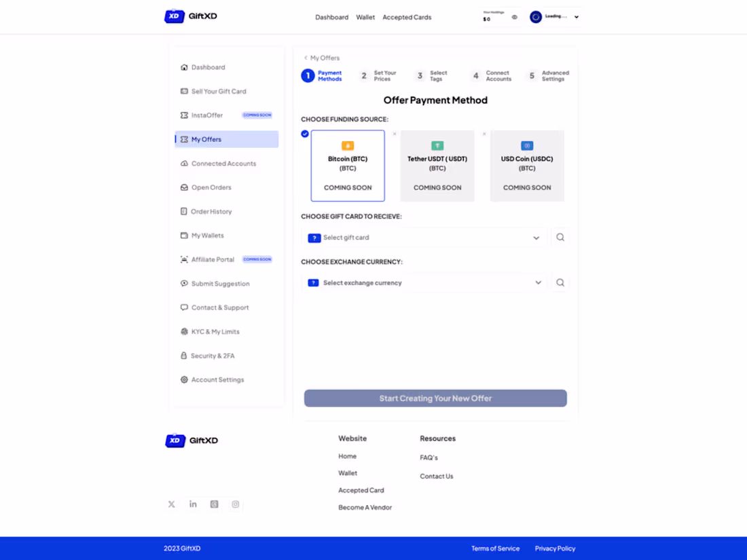The image size is (747, 560).
Task: Click the Bitcoin icon on the BTC card
Action: 348,145
